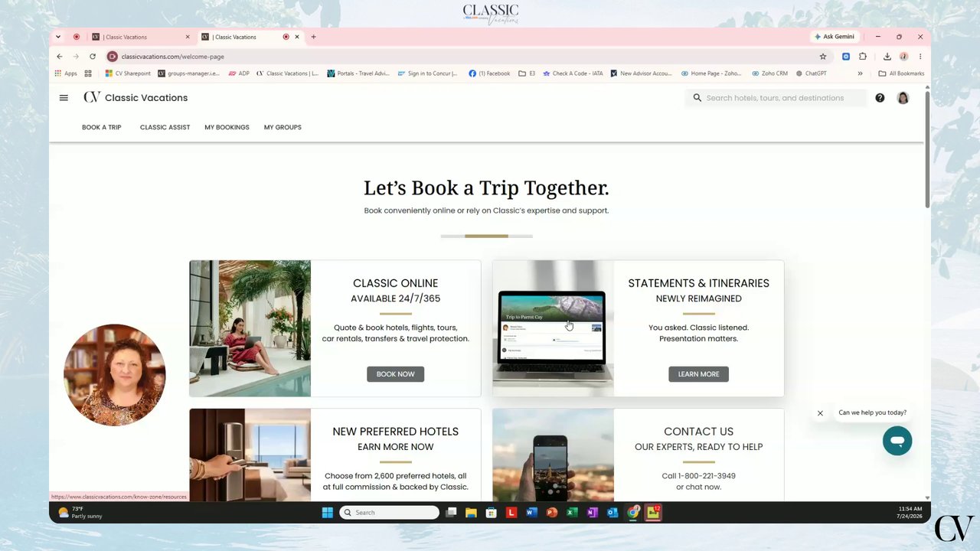Click the 'Call 1-800-221-3949' text
The height and width of the screenshot is (551, 980).
698,476
